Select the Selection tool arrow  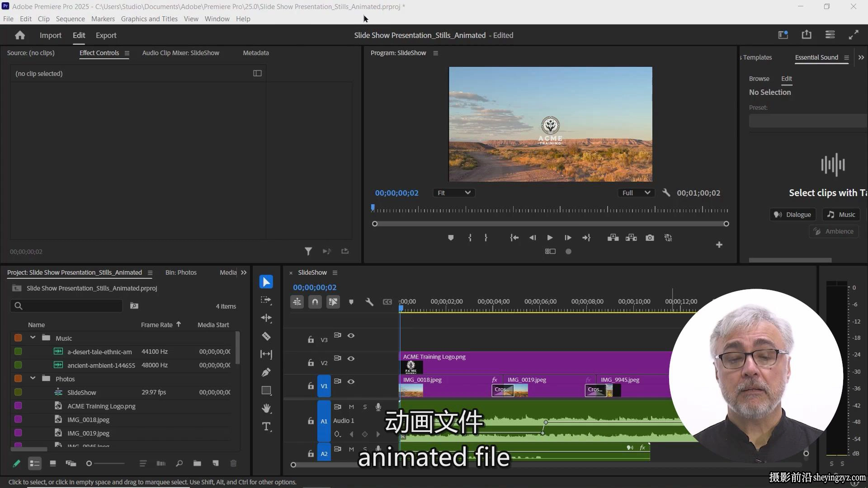coord(266,282)
